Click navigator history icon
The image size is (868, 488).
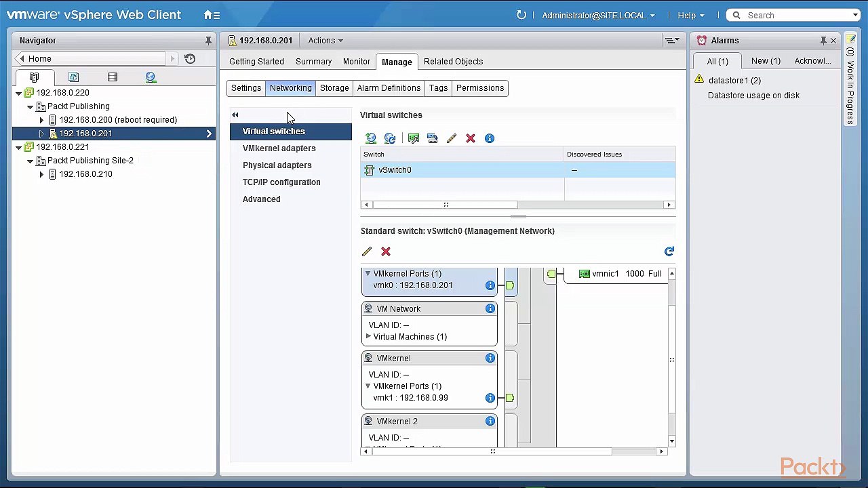[190, 59]
